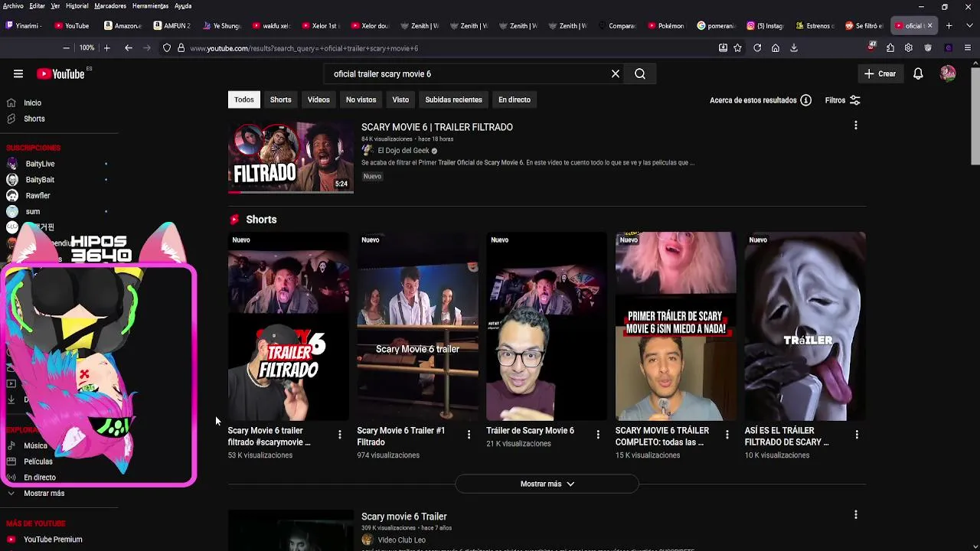
Task: Switch to the Pokémon browser tab
Action: tap(665, 25)
